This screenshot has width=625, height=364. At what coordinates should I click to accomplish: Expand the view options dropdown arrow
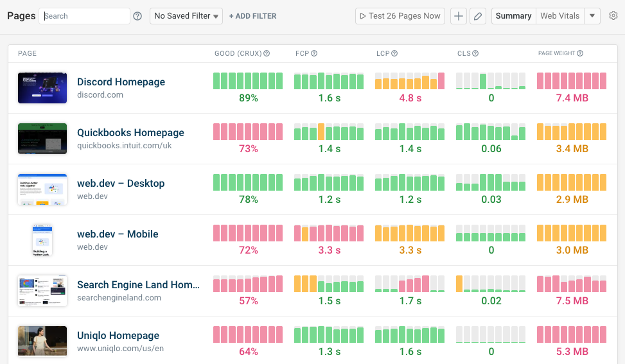point(592,16)
